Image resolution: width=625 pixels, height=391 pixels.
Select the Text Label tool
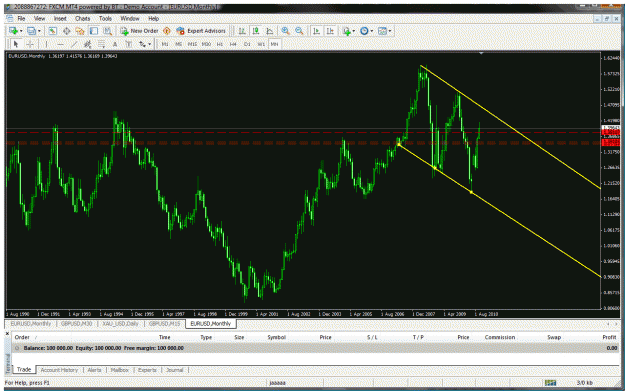tap(128, 44)
